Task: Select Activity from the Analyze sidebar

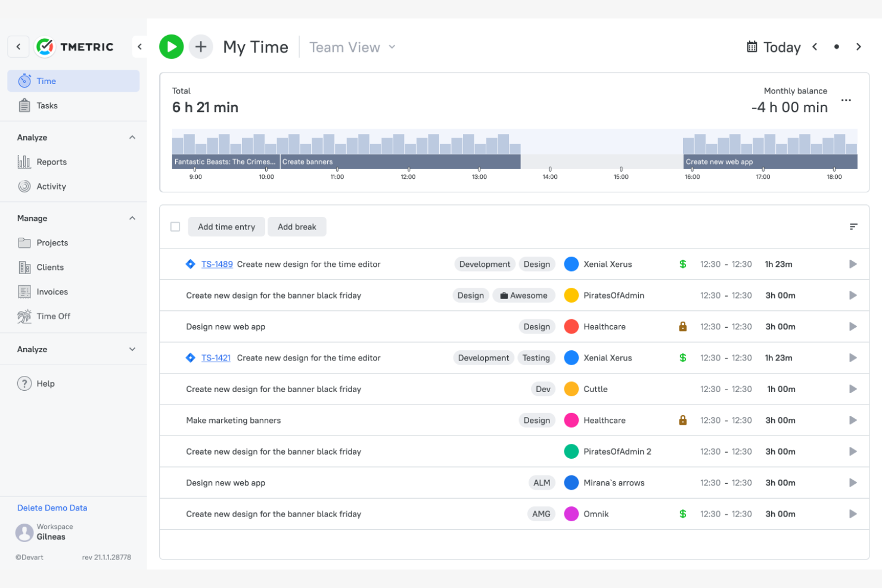Action: [51, 186]
